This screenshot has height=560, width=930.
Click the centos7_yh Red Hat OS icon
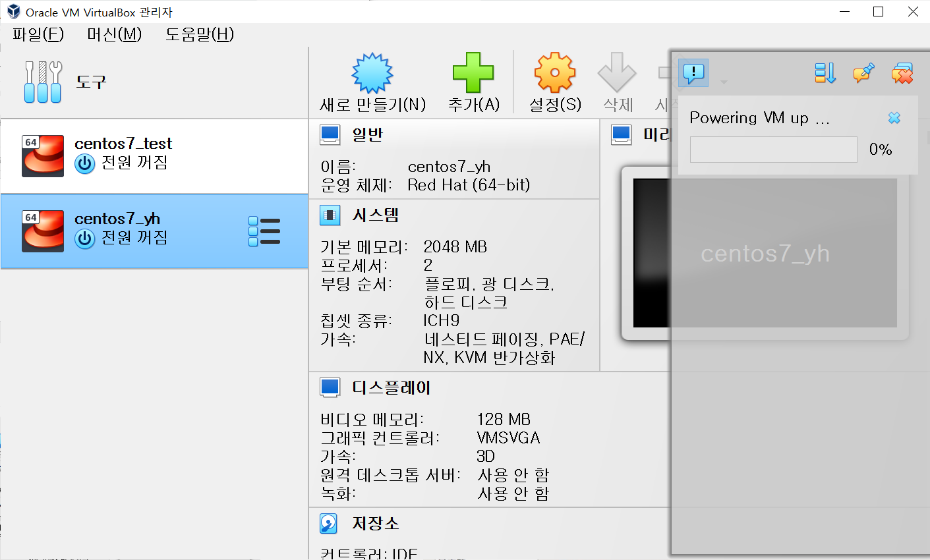43,231
